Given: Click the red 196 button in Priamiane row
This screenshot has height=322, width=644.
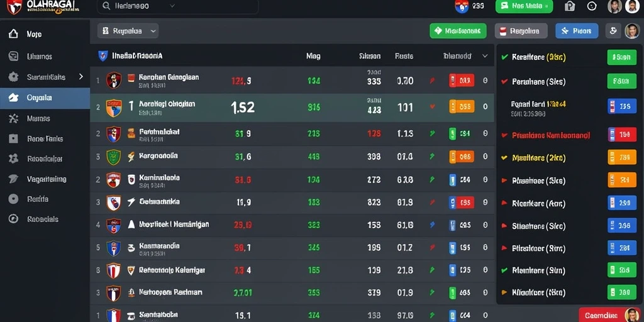Looking at the screenshot, I should (621, 135).
